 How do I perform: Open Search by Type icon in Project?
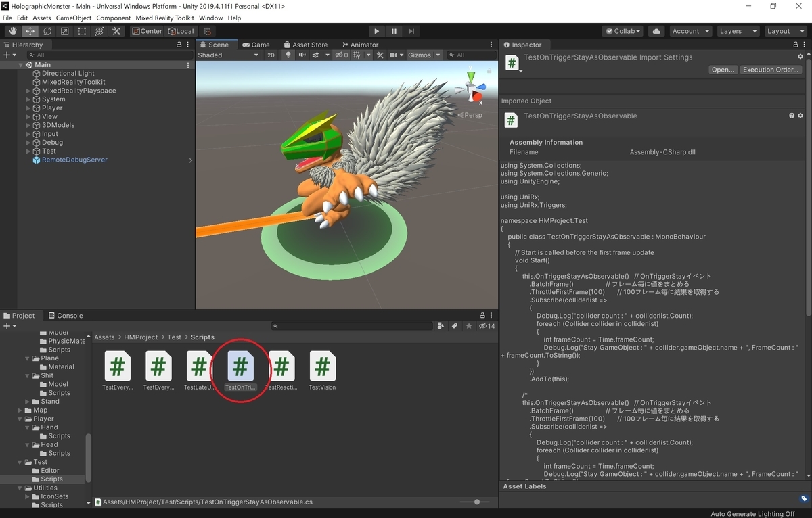pyautogui.click(x=441, y=326)
